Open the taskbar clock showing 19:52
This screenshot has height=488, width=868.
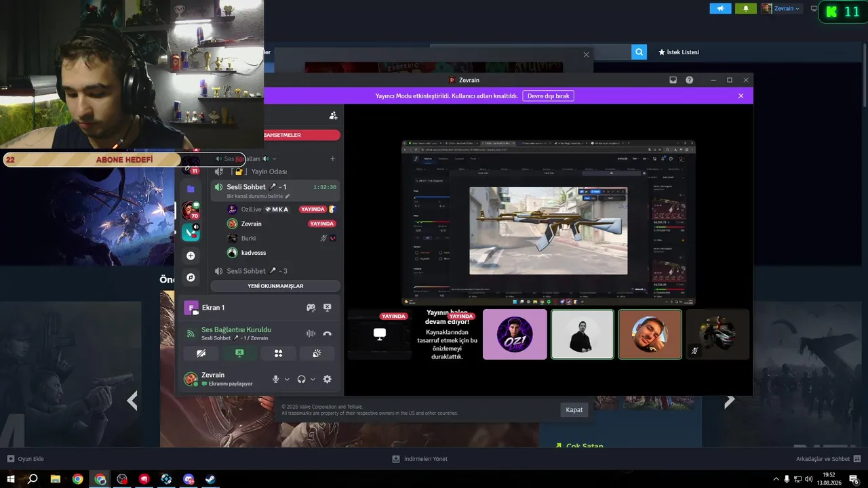(829, 479)
